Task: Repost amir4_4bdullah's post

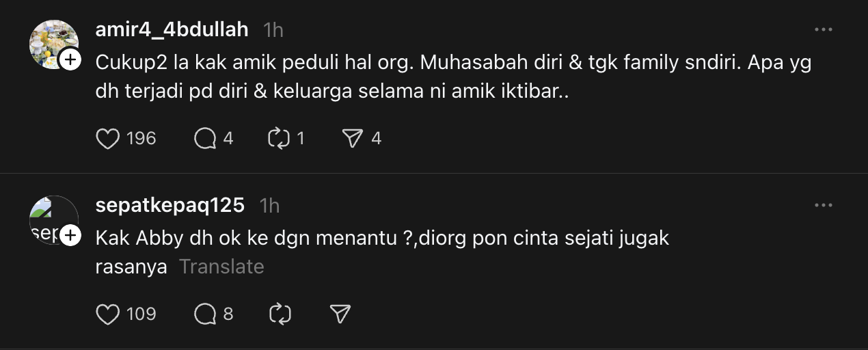Action: pyautogui.click(x=280, y=139)
